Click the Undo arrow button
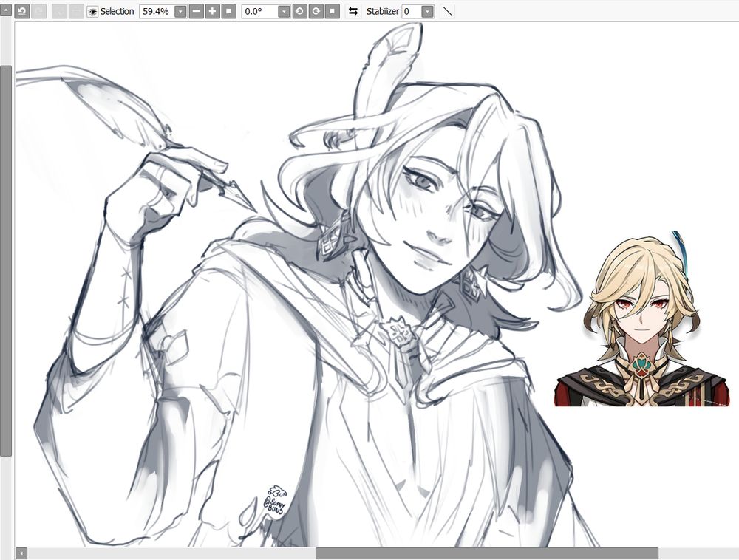The image size is (739, 560). pyautogui.click(x=21, y=11)
